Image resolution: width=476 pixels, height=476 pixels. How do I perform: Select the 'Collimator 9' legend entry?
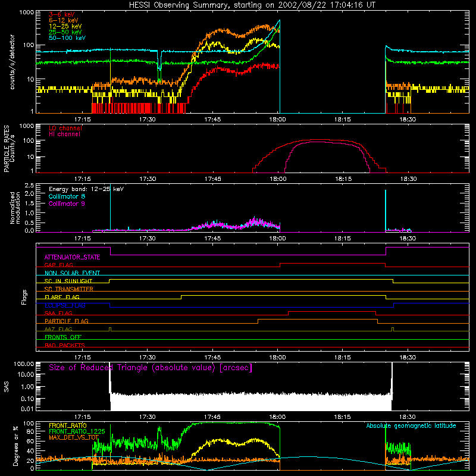click(67, 203)
